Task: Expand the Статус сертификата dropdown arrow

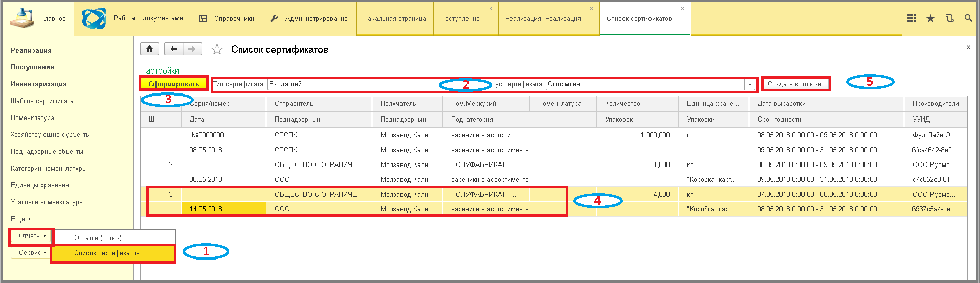Action: (x=750, y=84)
